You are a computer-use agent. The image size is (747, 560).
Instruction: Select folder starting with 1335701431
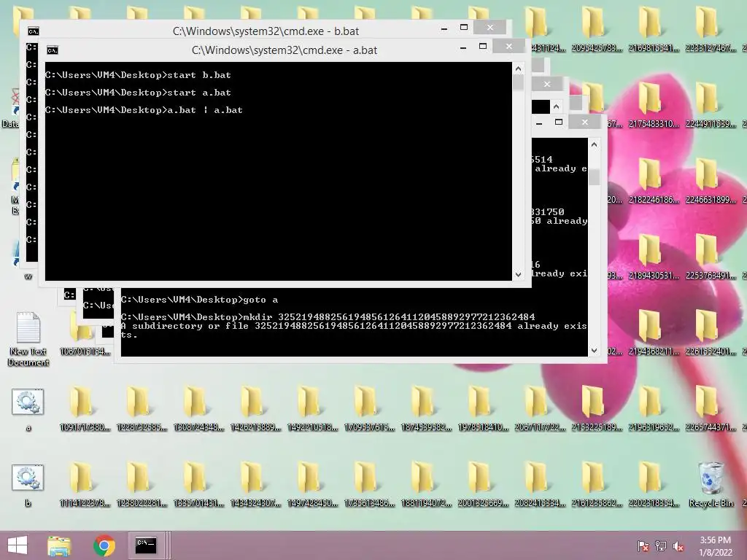coord(198,485)
